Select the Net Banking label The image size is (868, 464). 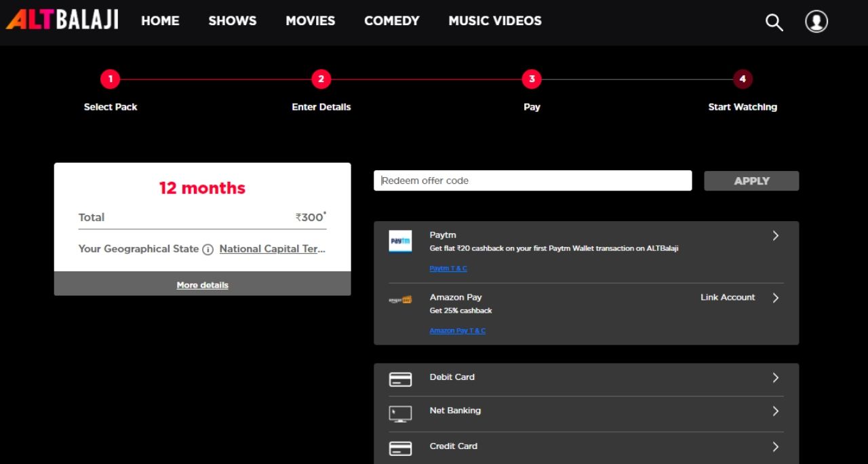[455, 410]
